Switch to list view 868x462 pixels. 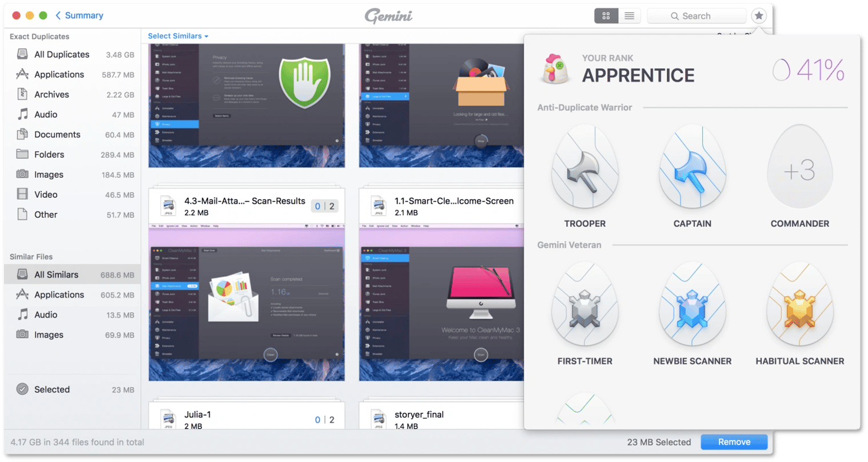click(630, 16)
